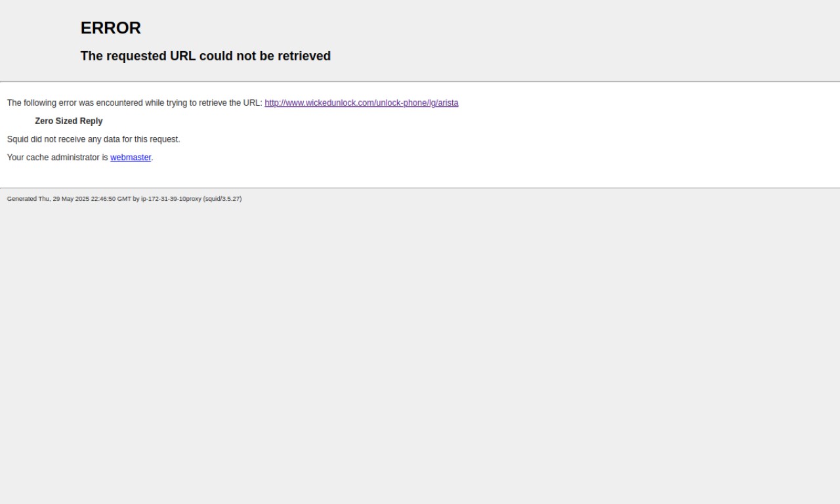Click "The following error was encountered" sentence

tap(135, 103)
